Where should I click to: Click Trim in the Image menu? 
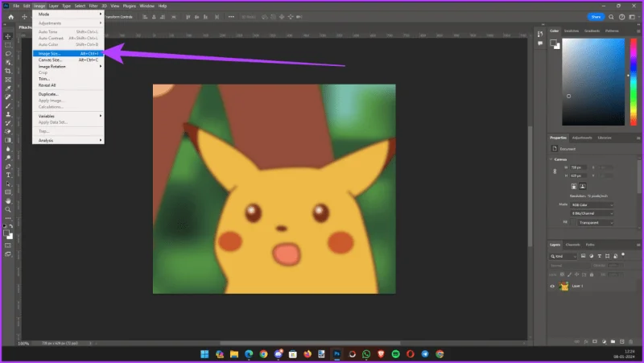[x=68, y=79]
